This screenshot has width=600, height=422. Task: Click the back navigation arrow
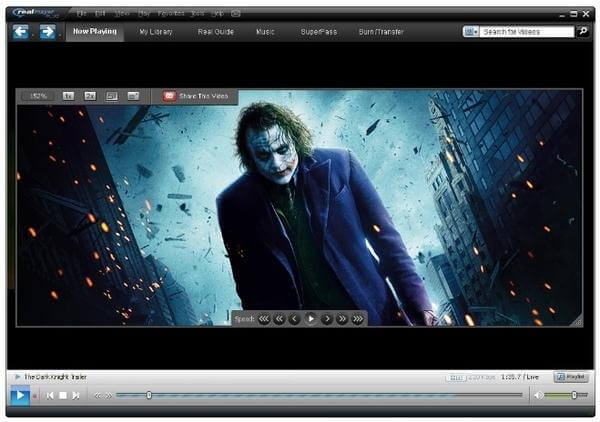[x=21, y=31]
